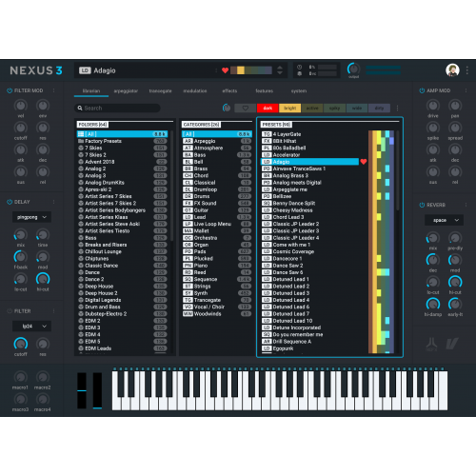Click the red heart favorite icon in header
This screenshot has width=476, height=476.
point(225,70)
